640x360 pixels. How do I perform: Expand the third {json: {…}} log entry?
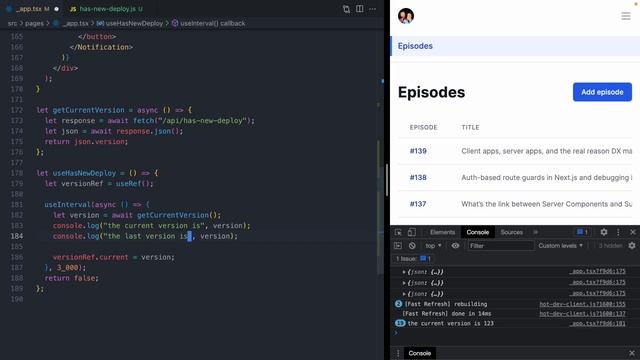pyautogui.click(x=404, y=293)
